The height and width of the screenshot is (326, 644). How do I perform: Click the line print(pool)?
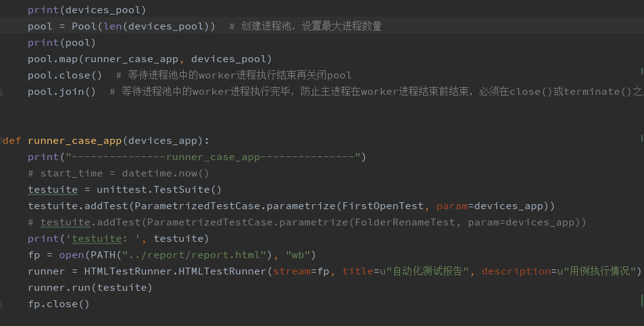tap(62, 43)
